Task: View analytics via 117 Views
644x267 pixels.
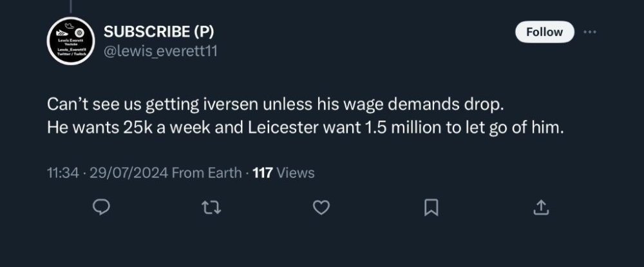Action: [x=284, y=172]
